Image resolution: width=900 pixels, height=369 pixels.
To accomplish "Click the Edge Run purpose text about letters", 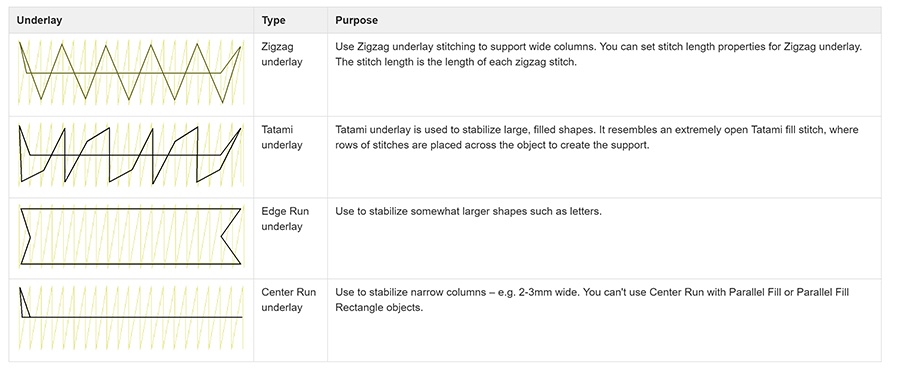I will (468, 211).
